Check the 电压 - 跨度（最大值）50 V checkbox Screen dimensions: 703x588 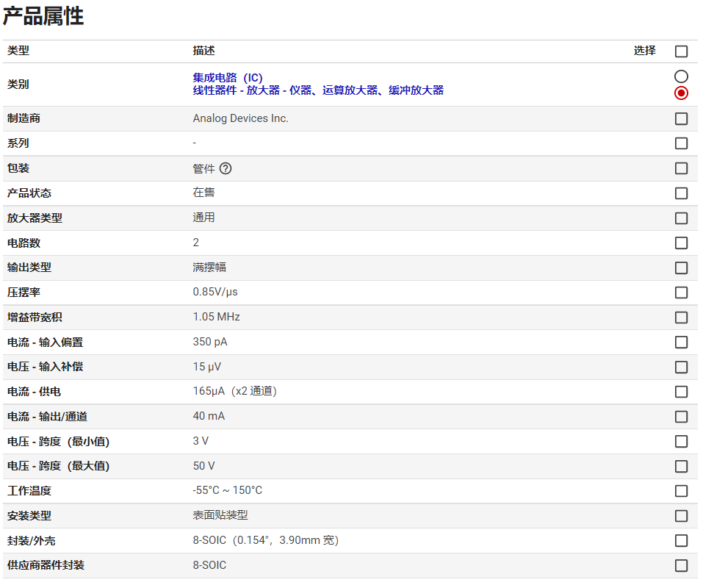click(x=681, y=466)
